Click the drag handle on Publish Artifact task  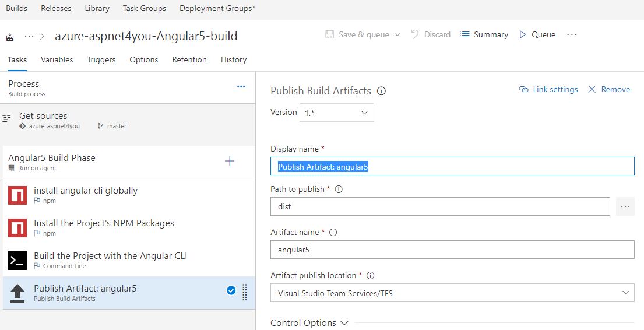(244, 292)
